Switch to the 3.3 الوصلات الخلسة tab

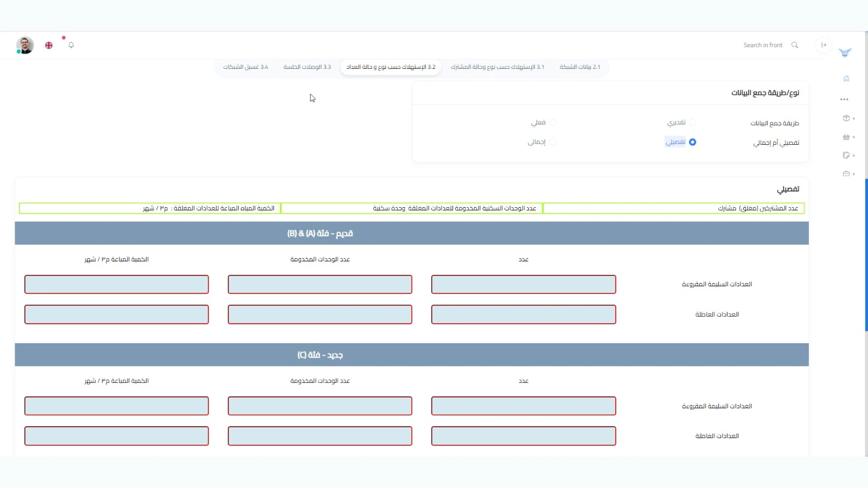(307, 67)
